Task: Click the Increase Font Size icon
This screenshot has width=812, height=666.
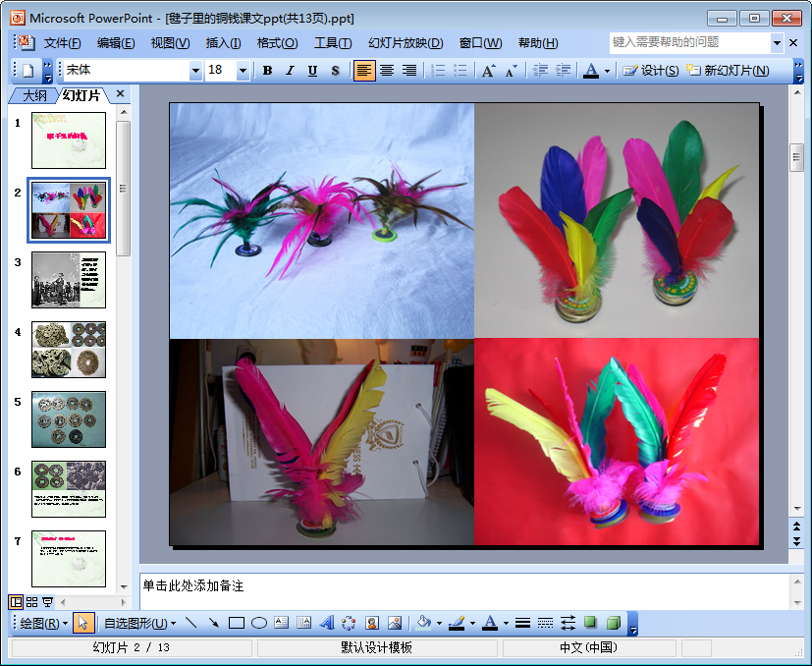Action: (x=488, y=71)
